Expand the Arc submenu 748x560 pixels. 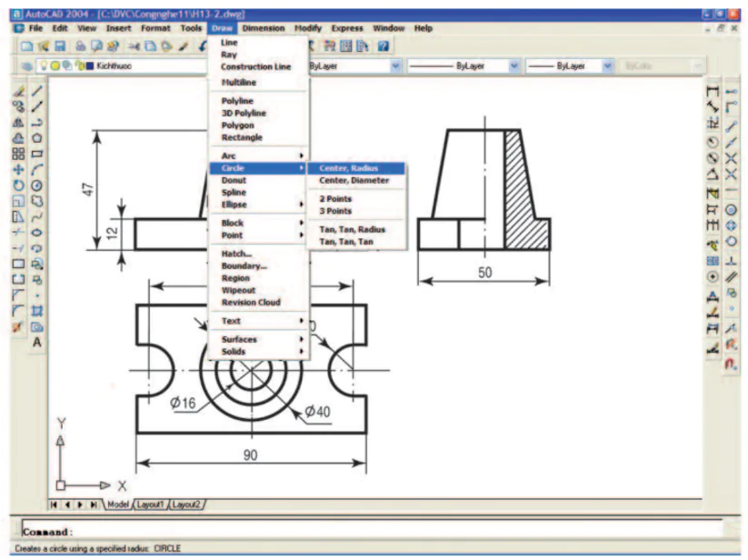coord(258,155)
